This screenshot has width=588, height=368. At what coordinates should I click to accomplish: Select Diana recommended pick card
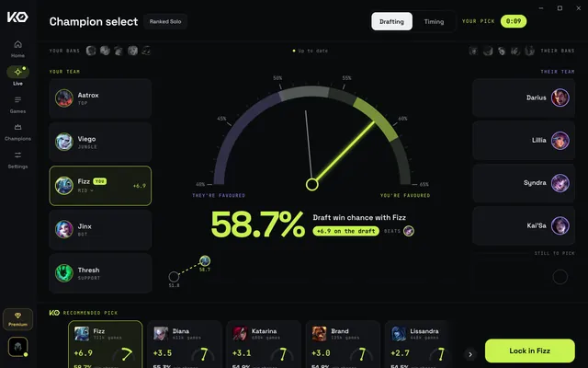coord(185,344)
